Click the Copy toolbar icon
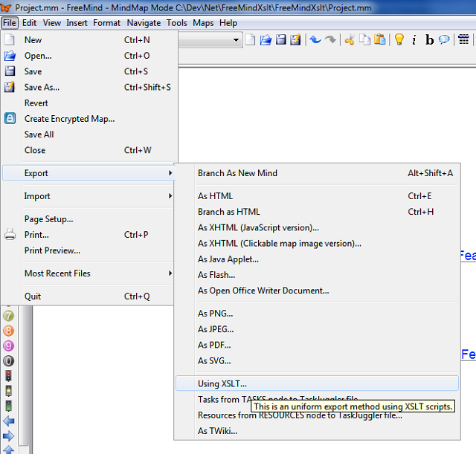 click(x=364, y=39)
